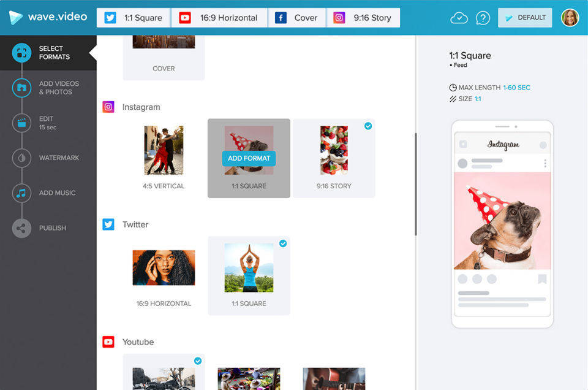Viewport: 588px width, 390px height.
Task: Switch to the YouTube 16:9 Horizontal tab
Action: (x=219, y=18)
